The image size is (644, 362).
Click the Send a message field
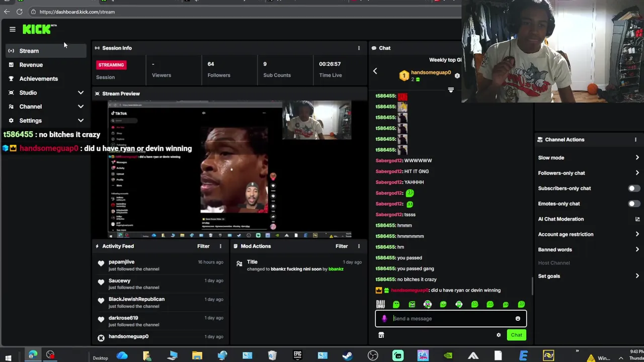pos(451,318)
